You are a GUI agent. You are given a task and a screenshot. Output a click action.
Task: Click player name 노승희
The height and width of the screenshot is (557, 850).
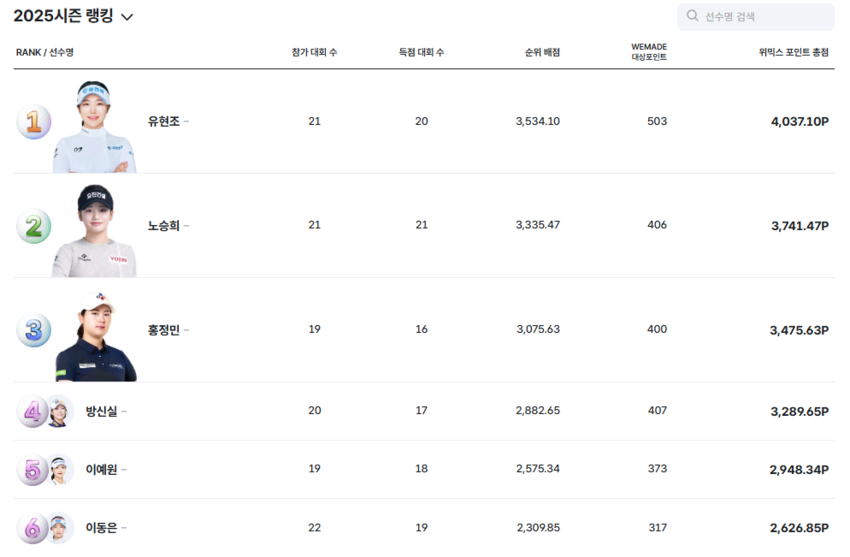pos(163,226)
